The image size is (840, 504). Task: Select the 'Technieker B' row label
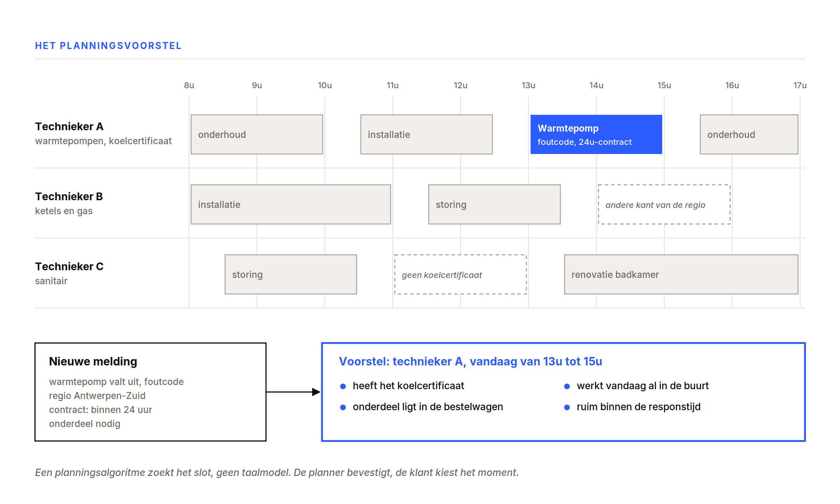69,196
